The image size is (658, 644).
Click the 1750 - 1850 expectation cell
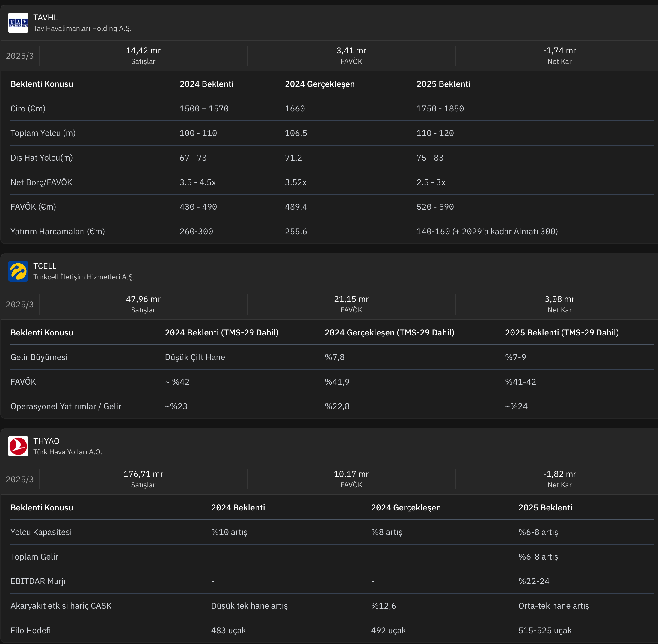coord(440,108)
